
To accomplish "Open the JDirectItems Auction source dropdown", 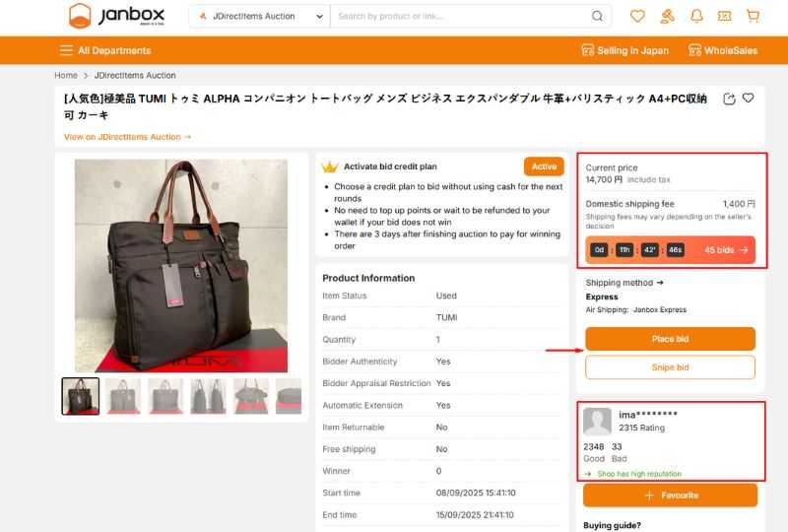I will (260, 16).
